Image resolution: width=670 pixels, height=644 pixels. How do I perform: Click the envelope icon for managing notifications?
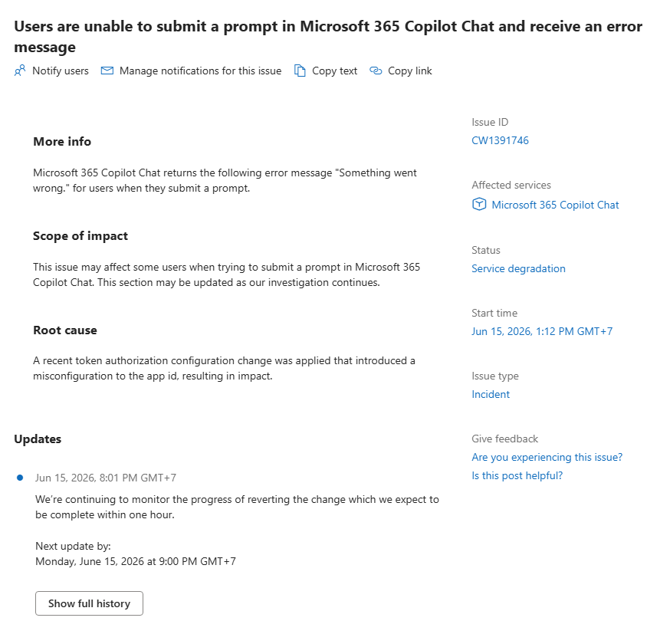click(107, 71)
